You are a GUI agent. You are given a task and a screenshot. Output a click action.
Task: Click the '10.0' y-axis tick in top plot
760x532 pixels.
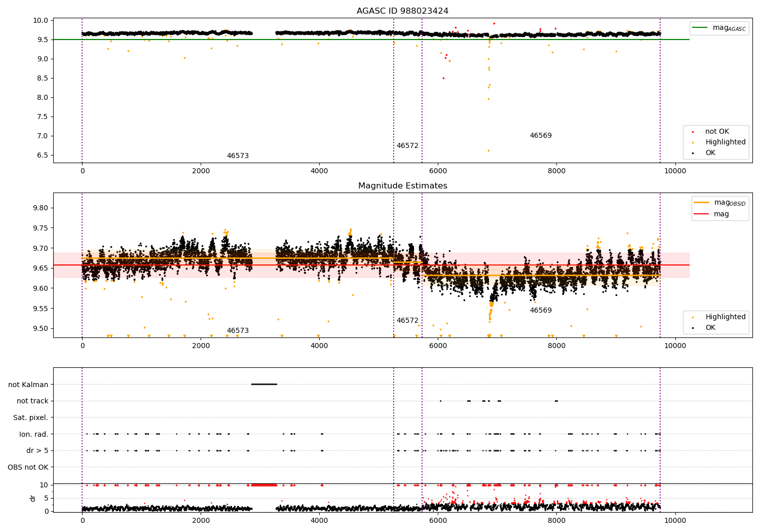point(42,21)
